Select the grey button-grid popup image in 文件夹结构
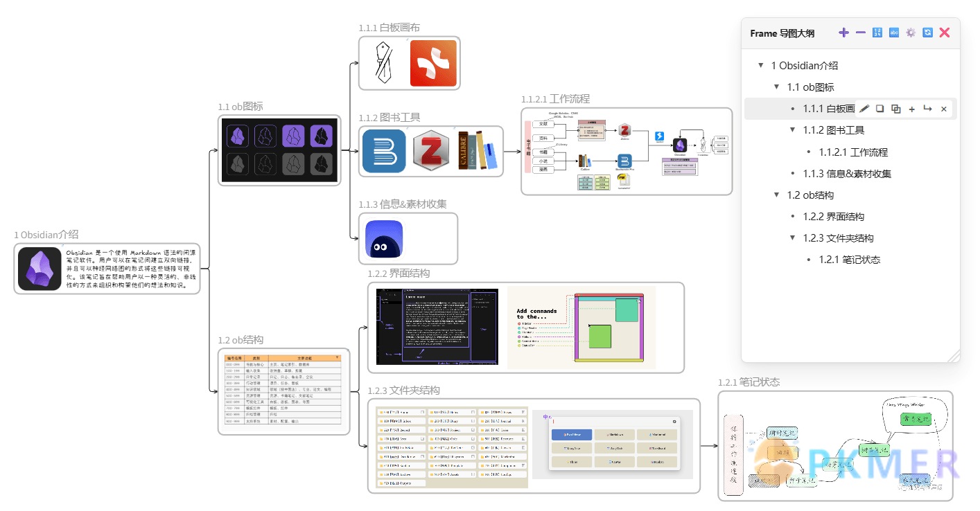Viewport: 980px width, 511px height. (x=613, y=445)
